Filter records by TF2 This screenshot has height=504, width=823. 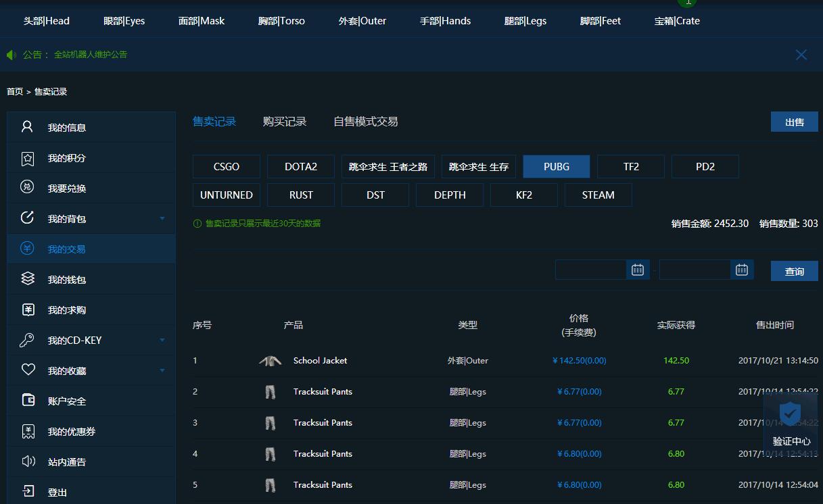point(631,167)
